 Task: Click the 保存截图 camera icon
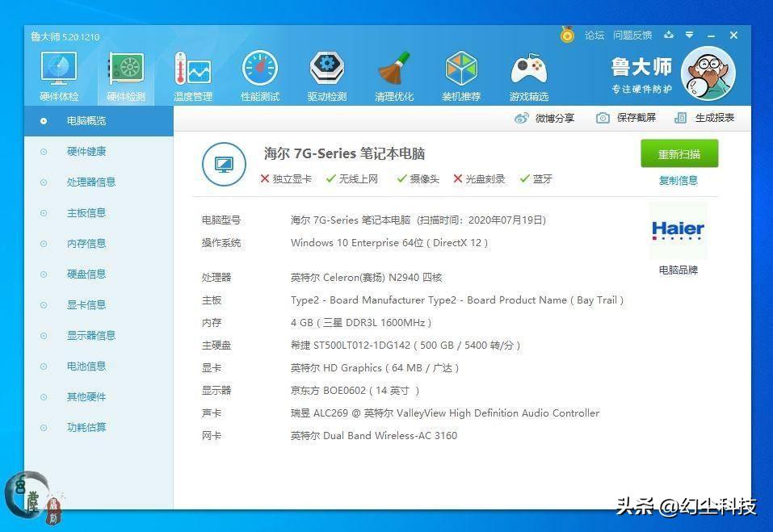point(602,118)
